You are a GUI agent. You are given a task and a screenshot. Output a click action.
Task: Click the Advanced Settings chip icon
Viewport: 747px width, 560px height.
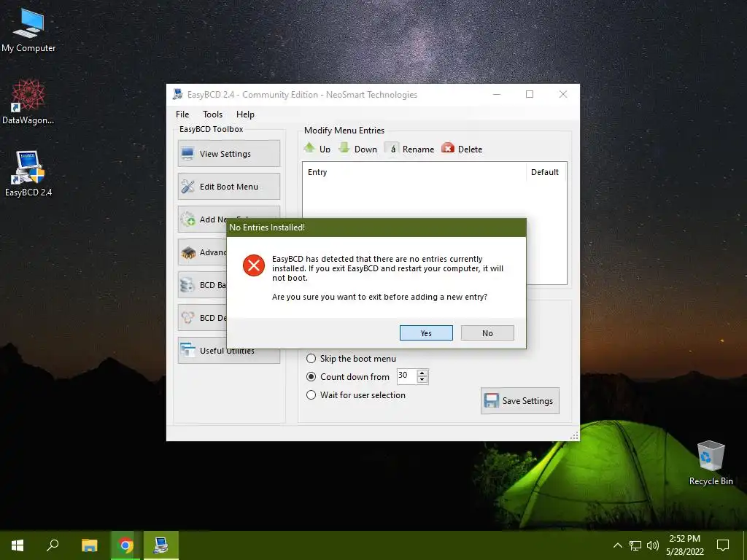(x=187, y=252)
